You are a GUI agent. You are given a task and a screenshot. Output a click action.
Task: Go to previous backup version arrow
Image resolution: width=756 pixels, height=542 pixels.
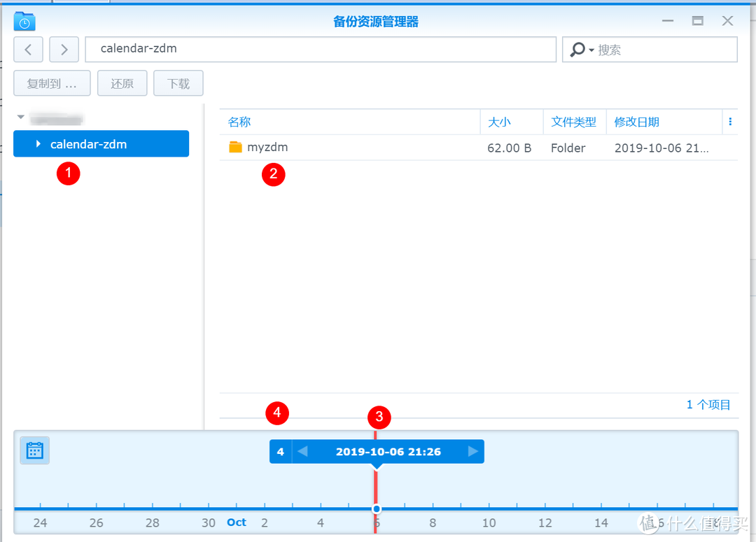coord(302,452)
